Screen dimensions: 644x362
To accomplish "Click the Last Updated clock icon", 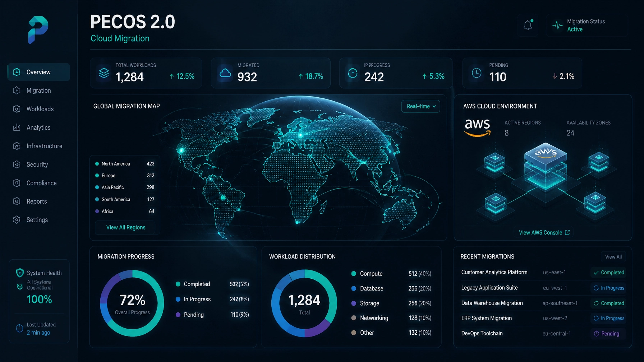I will (x=20, y=328).
